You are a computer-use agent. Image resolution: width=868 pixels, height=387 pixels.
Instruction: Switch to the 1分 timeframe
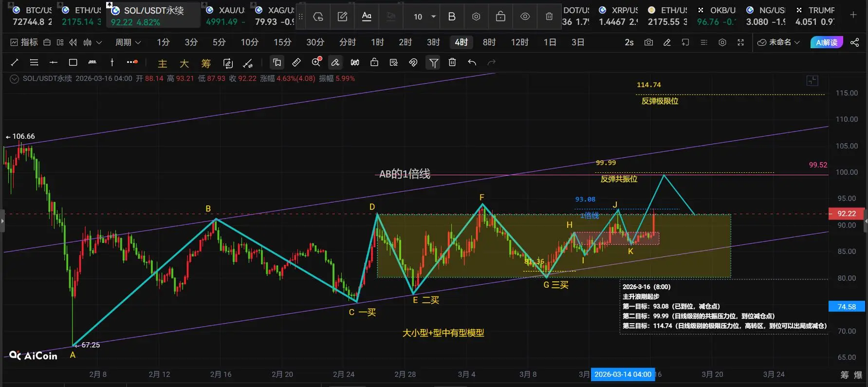163,42
